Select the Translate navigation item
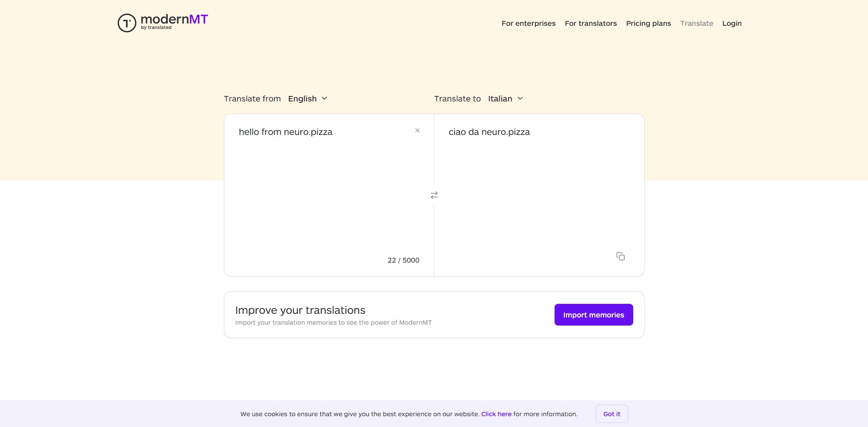 click(x=697, y=24)
